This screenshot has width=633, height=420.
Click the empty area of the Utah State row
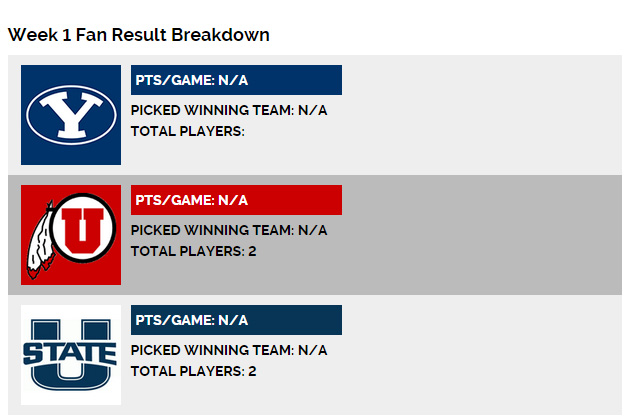[480, 355]
